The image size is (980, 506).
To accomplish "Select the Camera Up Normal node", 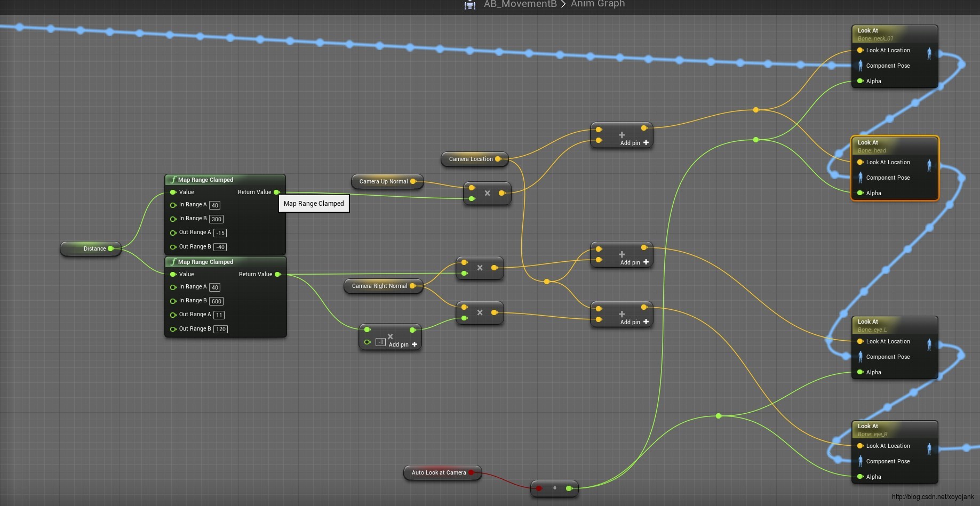I will [387, 181].
